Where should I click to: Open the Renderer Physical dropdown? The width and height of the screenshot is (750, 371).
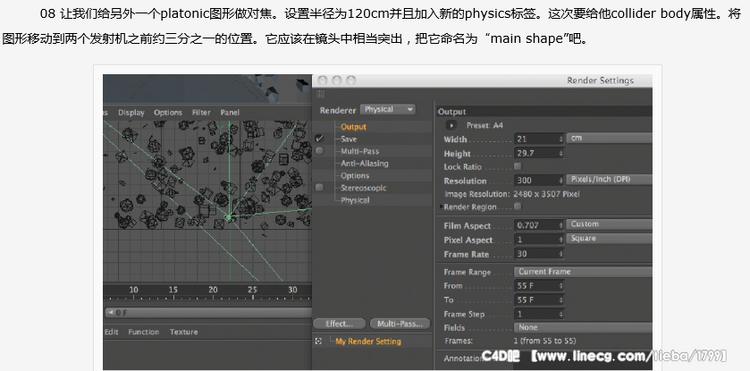(x=387, y=109)
